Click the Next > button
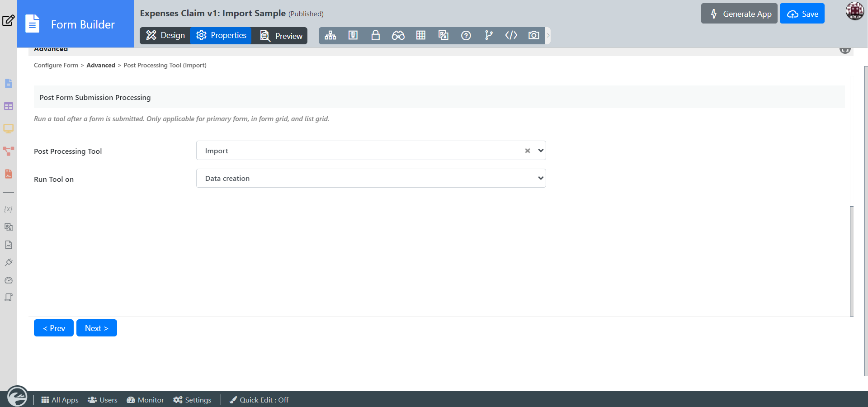 [97, 328]
